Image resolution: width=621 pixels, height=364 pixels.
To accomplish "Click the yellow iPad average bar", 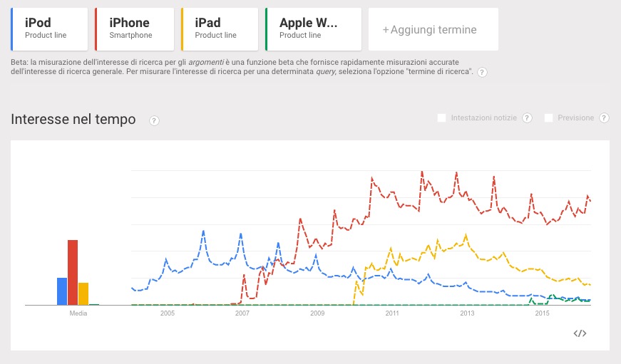I will 83,293.
